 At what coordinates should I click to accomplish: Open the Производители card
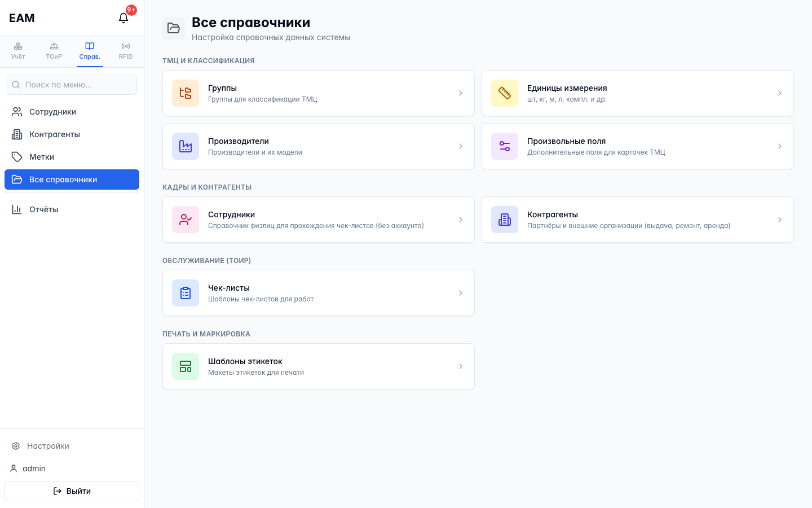(319, 146)
